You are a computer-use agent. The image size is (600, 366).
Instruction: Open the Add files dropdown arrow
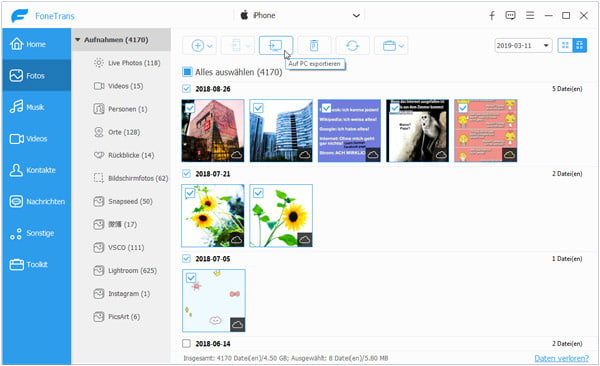tap(210, 46)
